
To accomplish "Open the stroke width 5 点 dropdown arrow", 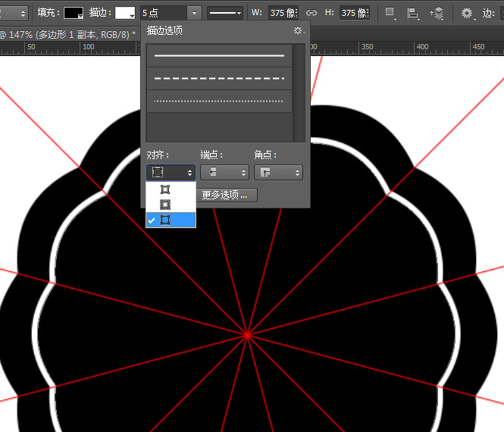I will 195,13.
